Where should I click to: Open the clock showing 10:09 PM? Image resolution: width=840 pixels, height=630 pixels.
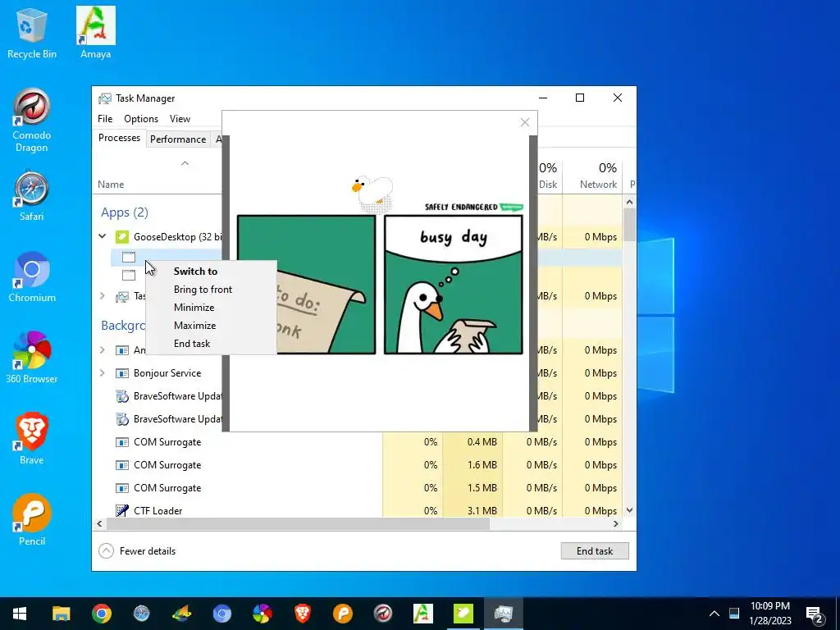tap(769, 614)
